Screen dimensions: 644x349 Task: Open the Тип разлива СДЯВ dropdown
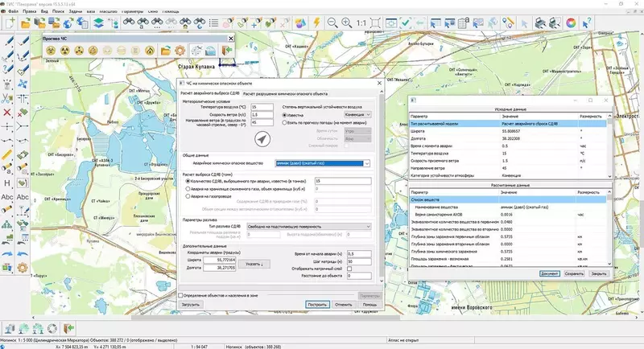[x=309, y=227]
